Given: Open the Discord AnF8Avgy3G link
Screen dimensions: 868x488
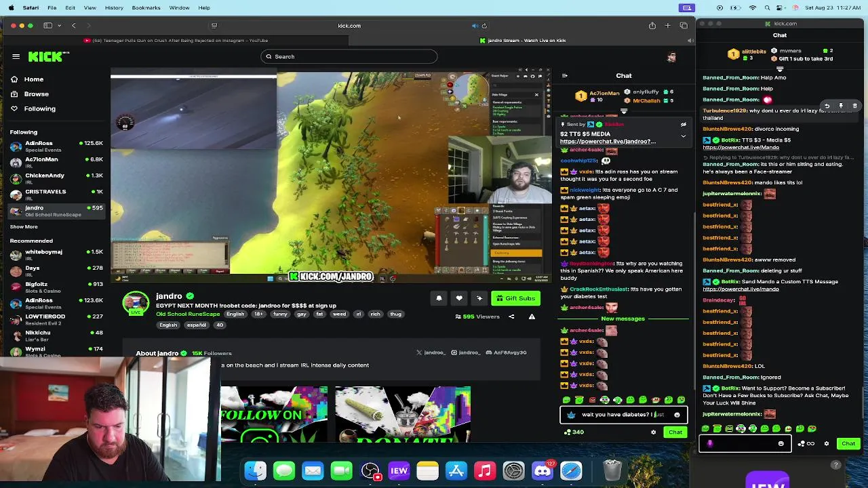Looking at the screenshot, I should click(506, 353).
